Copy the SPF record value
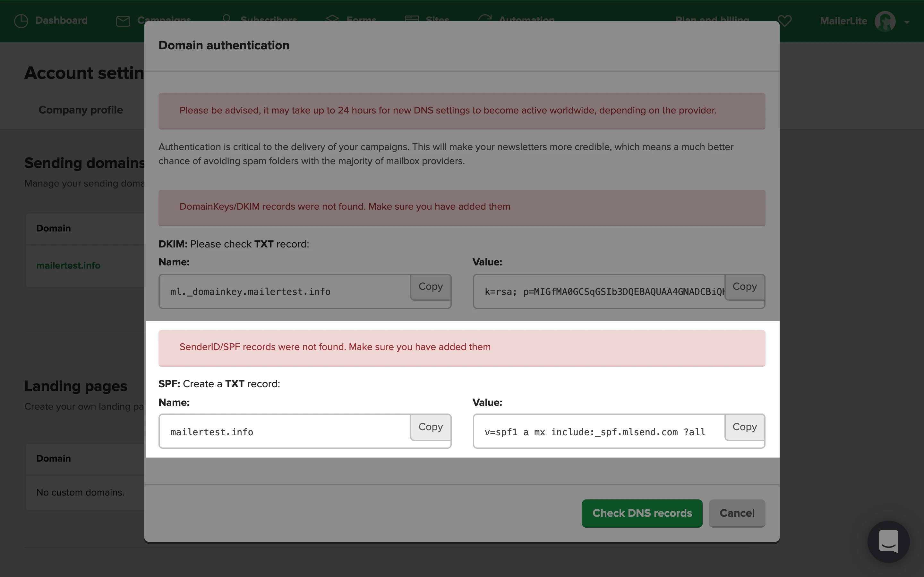Viewport: 924px width, 577px height. click(x=744, y=427)
